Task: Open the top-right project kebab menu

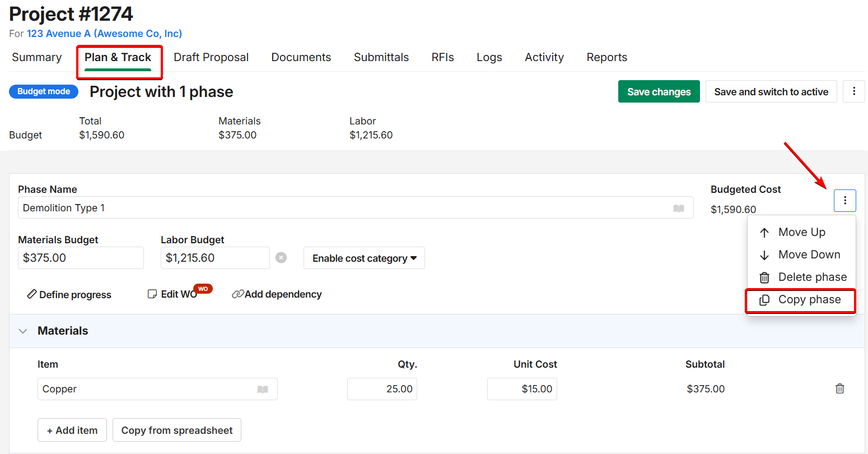Action: click(853, 91)
